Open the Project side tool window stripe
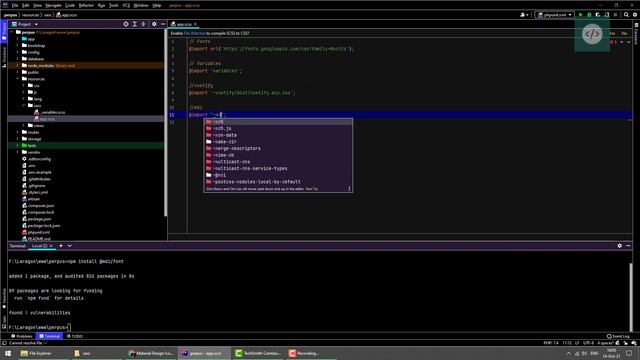This screenshot has height=360, width=640. pos(4,31)
